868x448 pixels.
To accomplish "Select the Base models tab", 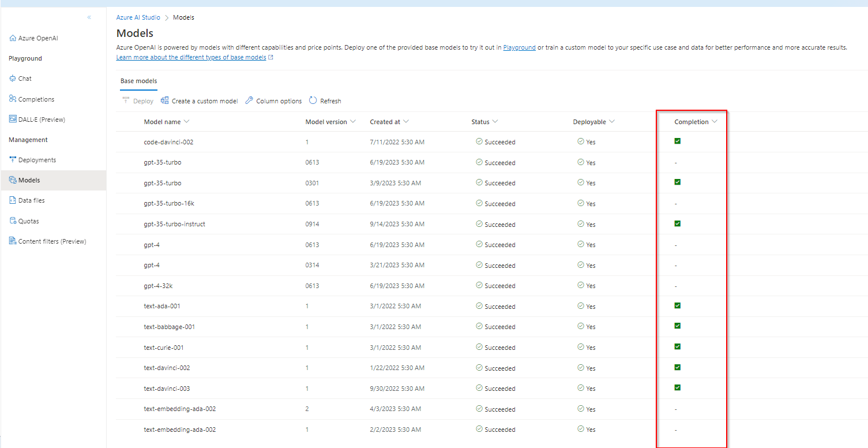I will pos(138,81).
